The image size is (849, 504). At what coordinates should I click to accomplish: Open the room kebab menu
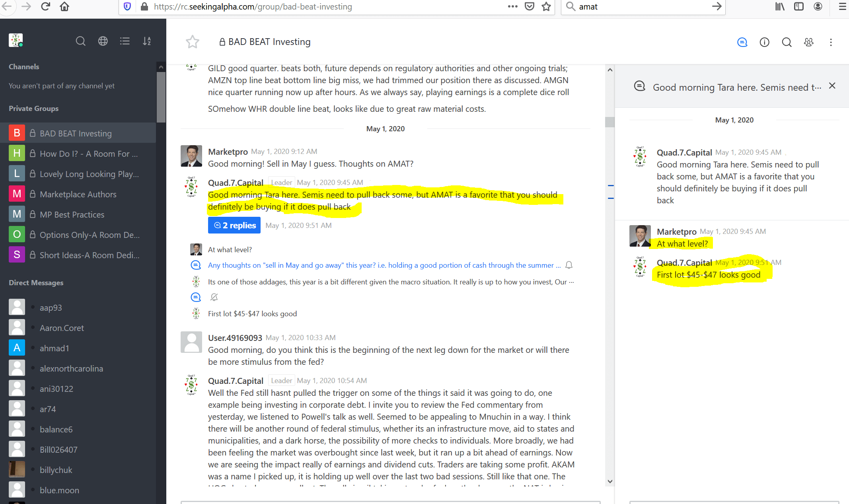(x=831, y=42)
